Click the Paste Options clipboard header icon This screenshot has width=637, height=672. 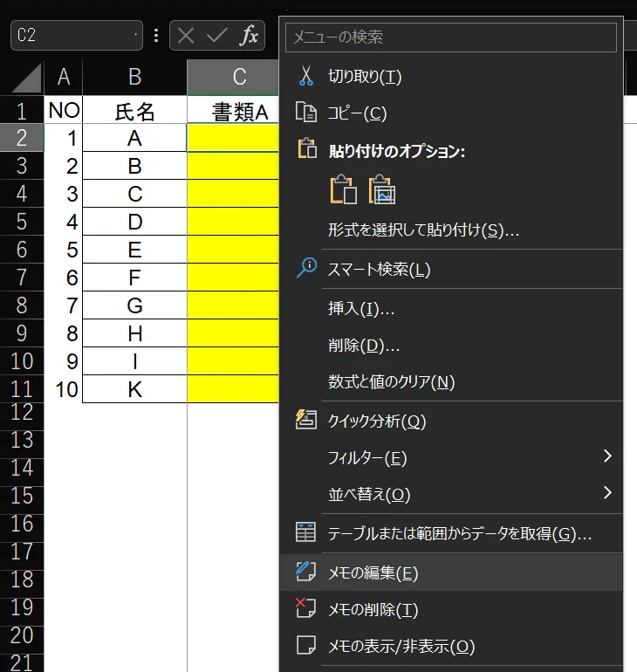point(306,148)
